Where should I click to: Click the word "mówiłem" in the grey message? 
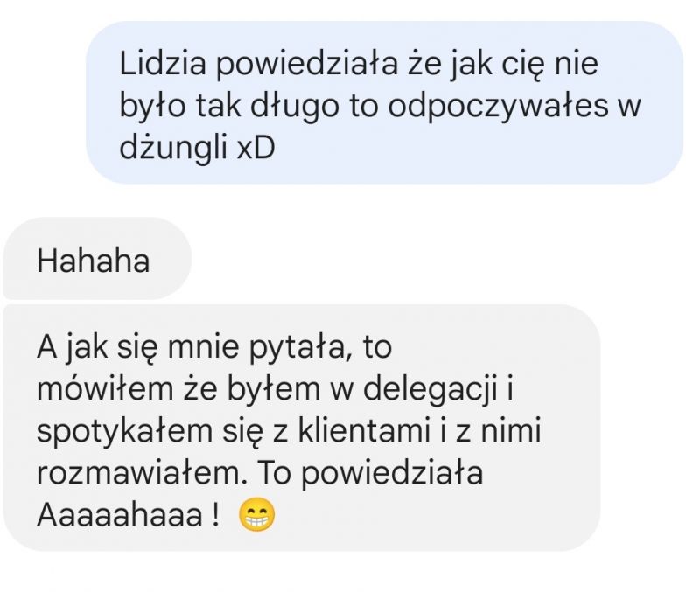click(105, 389)
